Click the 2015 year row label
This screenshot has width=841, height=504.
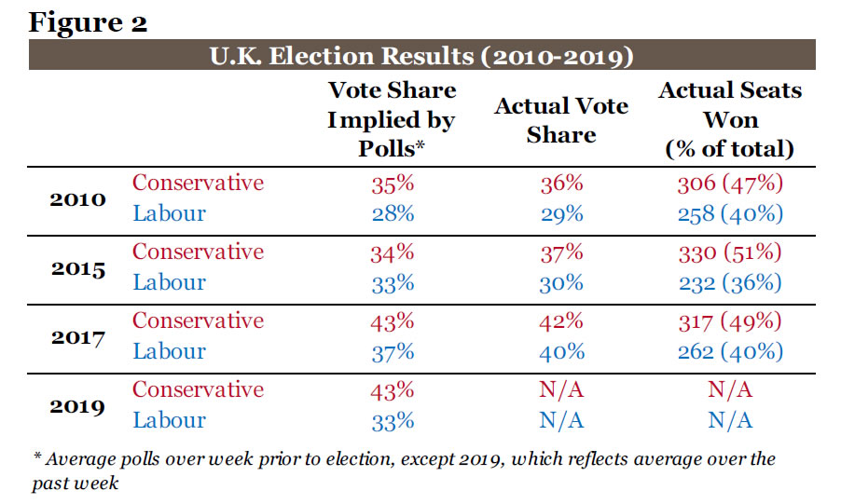[76, 269]
